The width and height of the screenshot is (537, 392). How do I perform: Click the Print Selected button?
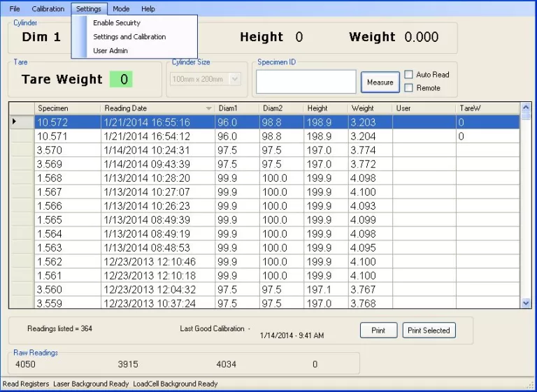pos(429,331)
